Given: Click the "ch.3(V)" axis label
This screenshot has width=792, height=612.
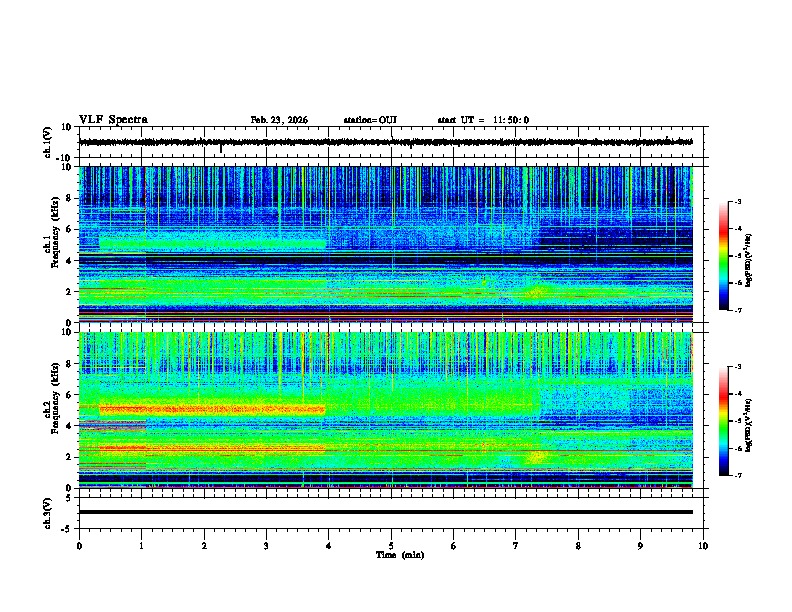Looking at the screenshot, I should (x=48, y=513).
